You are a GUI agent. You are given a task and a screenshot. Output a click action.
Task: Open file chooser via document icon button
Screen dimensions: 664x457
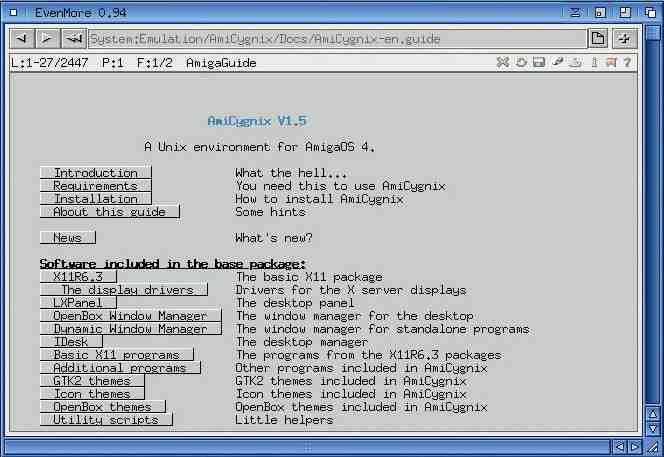tap(598, 39)
